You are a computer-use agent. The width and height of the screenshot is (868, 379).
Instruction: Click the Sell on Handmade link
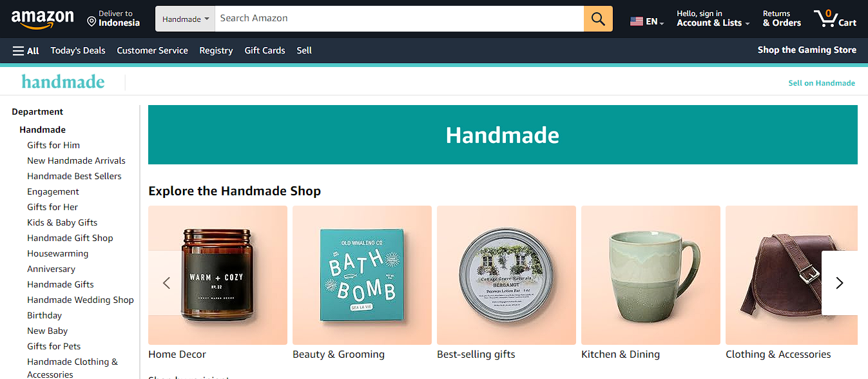point(822,83)
